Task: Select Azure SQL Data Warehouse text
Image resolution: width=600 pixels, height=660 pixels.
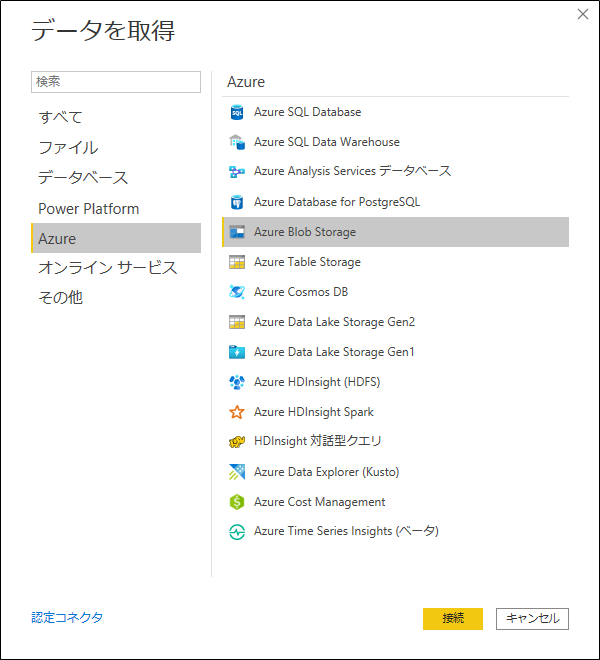Action: pyautogui.click(x=327, y=142)
